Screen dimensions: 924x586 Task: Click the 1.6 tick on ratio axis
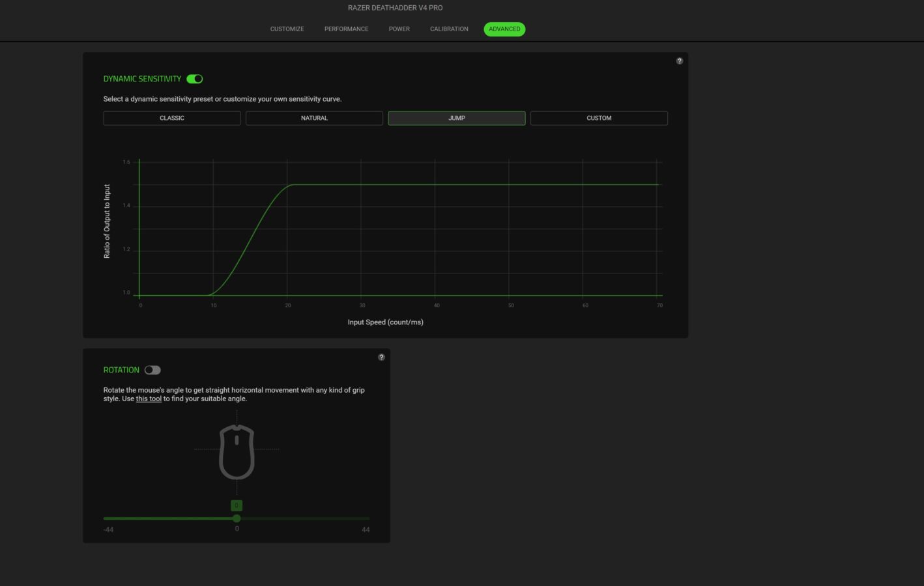pos(126,162)
